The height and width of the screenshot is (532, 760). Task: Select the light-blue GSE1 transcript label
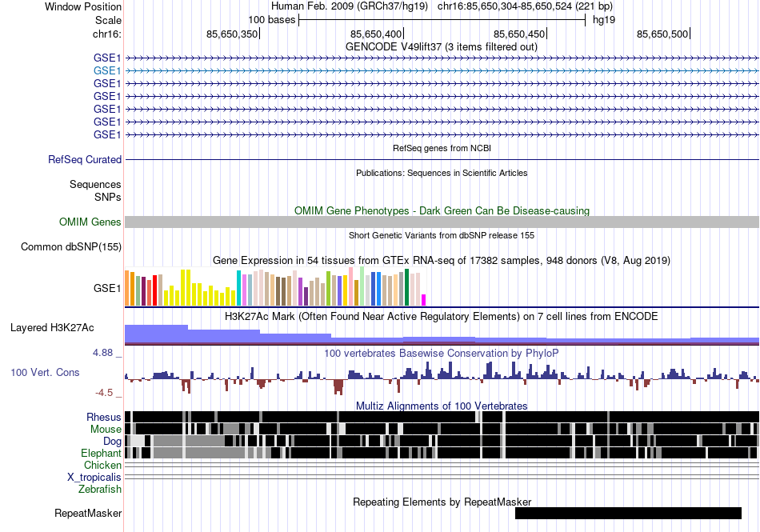point(107,70)
